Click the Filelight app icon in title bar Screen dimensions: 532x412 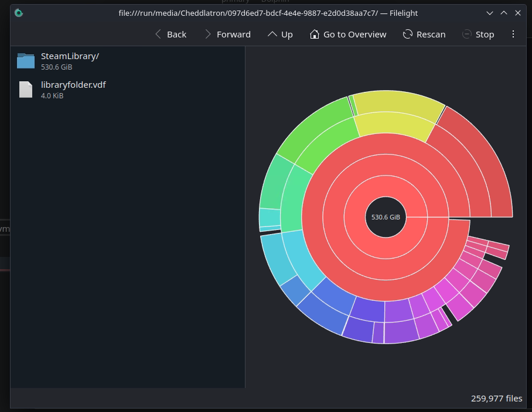tap(19, 13)
